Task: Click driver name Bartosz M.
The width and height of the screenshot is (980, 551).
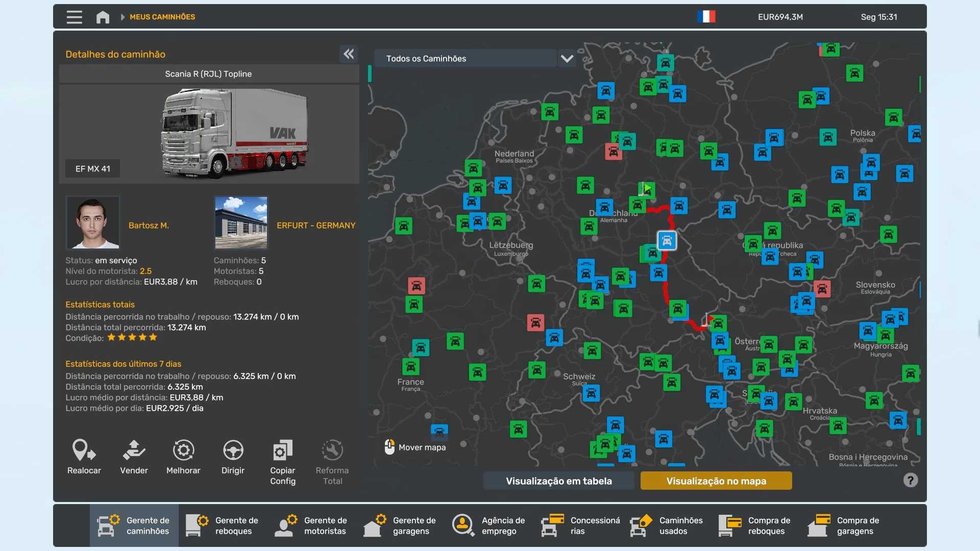Action: coord(149,225)
